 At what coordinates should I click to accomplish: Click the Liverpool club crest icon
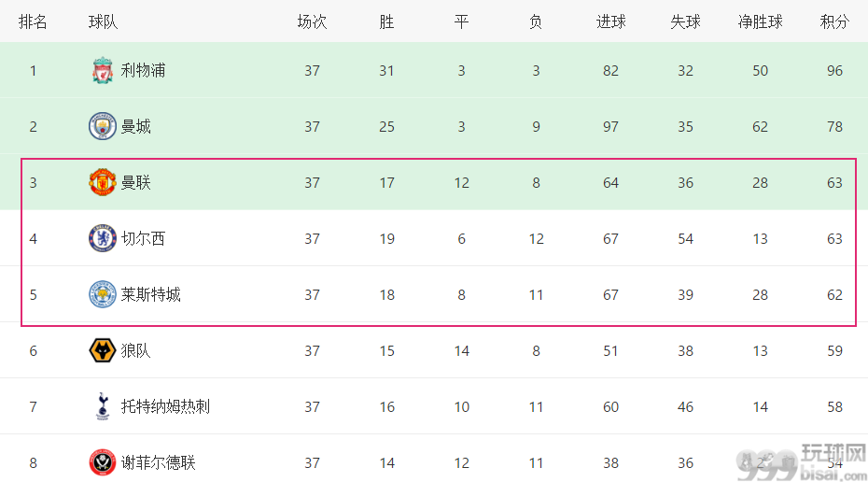[x=103, y=70]
